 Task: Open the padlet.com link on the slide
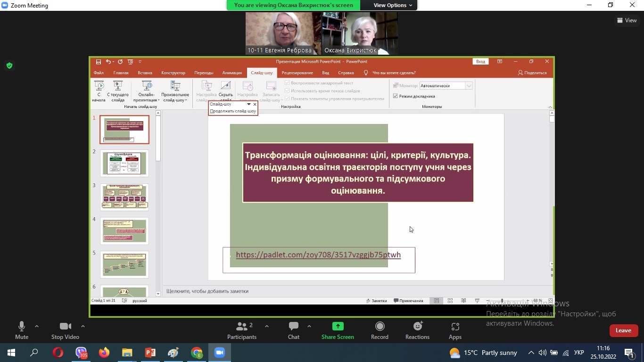(x=318, y=255)
